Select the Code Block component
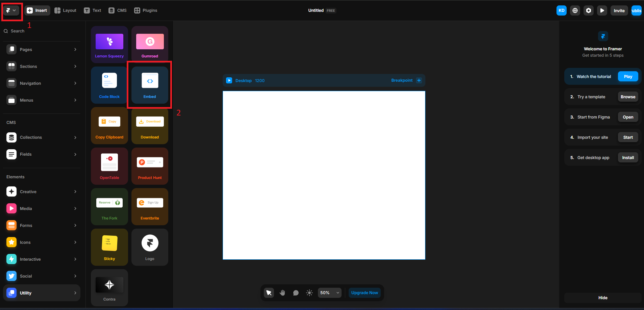 [x=109, y=85]
